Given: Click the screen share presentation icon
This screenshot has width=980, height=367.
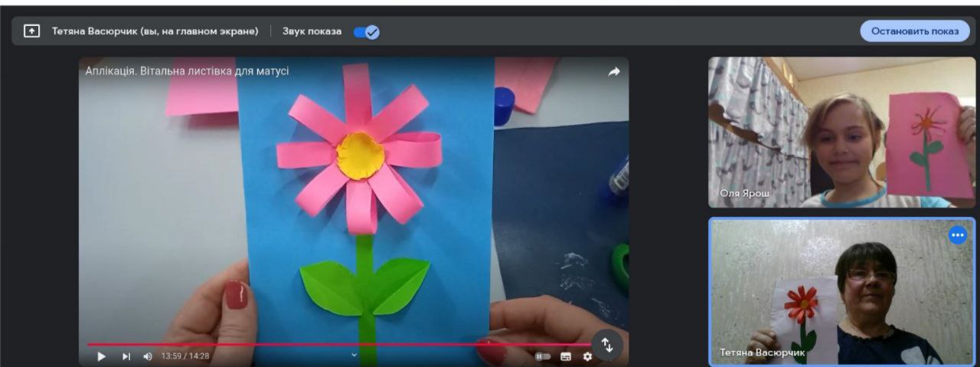Looking at the screenshot, I should (x=31, y=31).
